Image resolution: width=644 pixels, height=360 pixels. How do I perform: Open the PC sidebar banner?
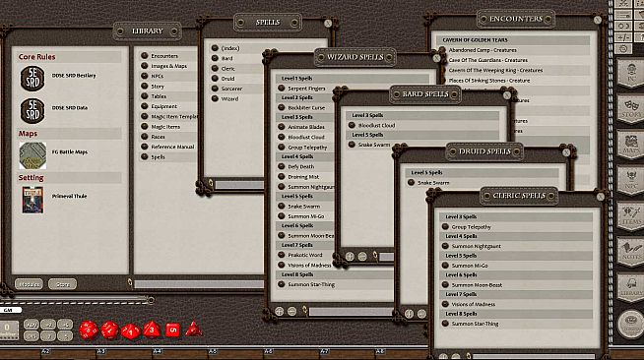[x=631, y=73]
